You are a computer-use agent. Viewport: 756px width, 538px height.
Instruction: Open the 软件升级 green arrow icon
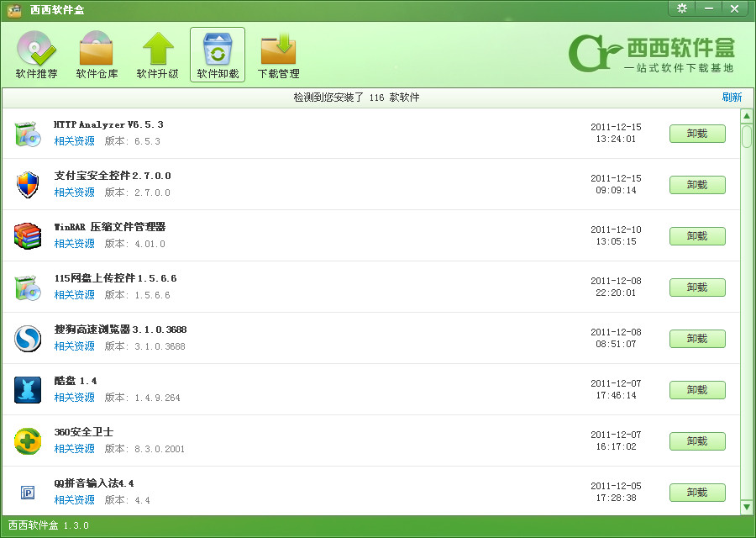158,48
